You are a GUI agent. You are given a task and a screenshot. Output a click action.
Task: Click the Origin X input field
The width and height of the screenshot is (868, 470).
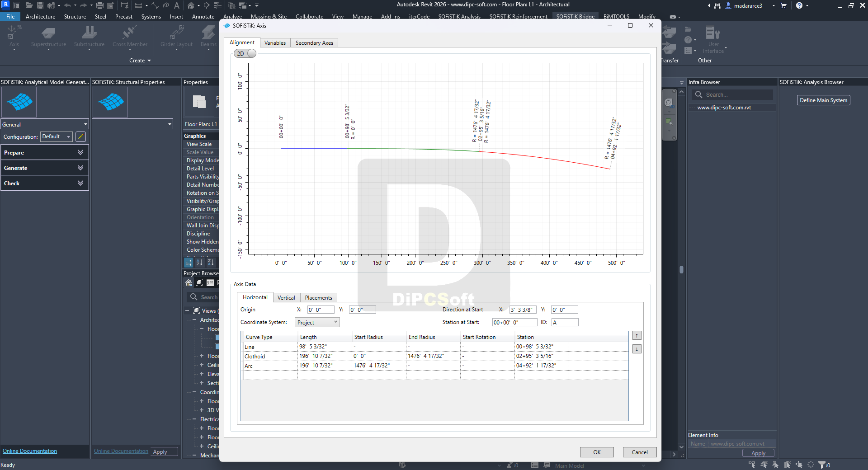coord(321,310)
